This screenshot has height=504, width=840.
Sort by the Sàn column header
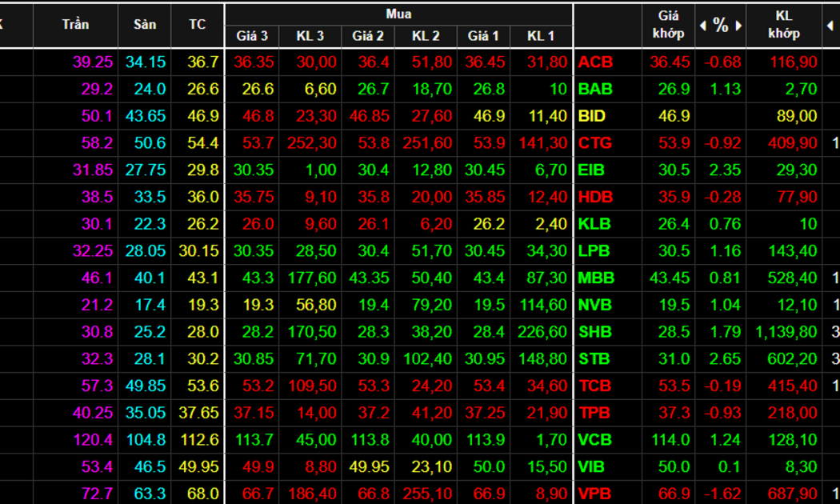pyautogui.click(x=145, y=24)
